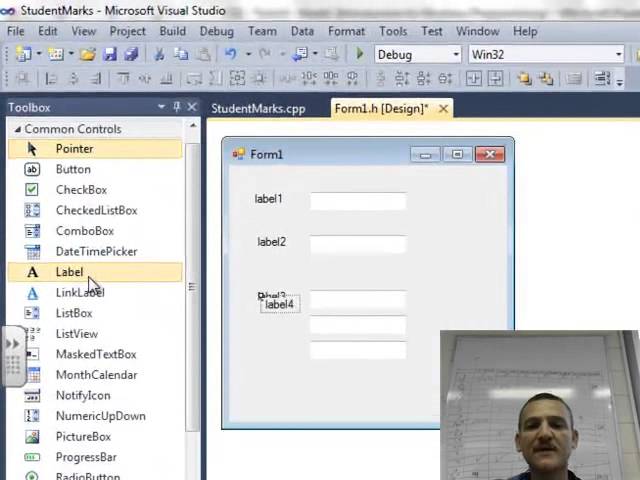The image size is (640, 480).
Task: Select the DateTimePicker control
Action: 95,251
